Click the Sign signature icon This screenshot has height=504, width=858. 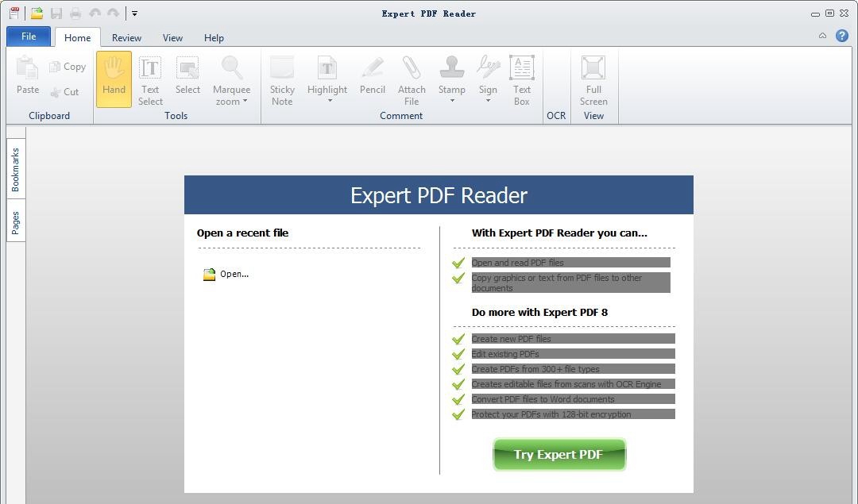tap(488, 67)
